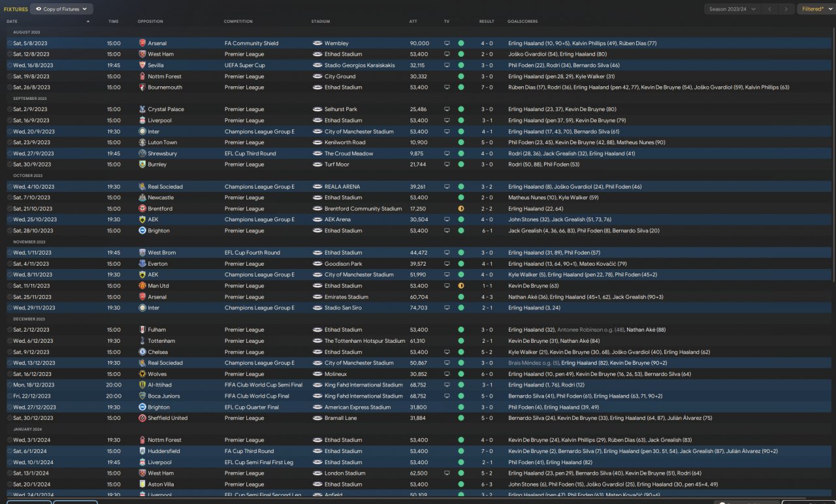Click the Everton club badge

pyautogui.click(x=142, y=264)
